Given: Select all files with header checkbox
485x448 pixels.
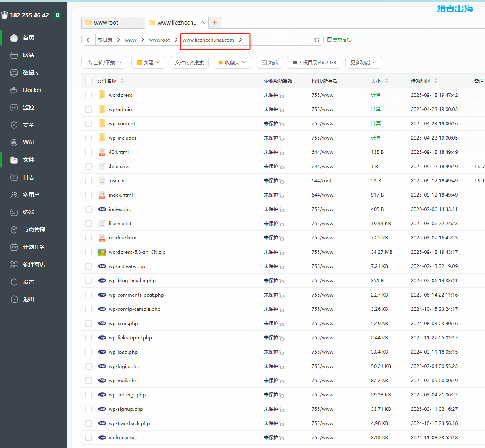Looking at the screenshot, I should (89, 81).
